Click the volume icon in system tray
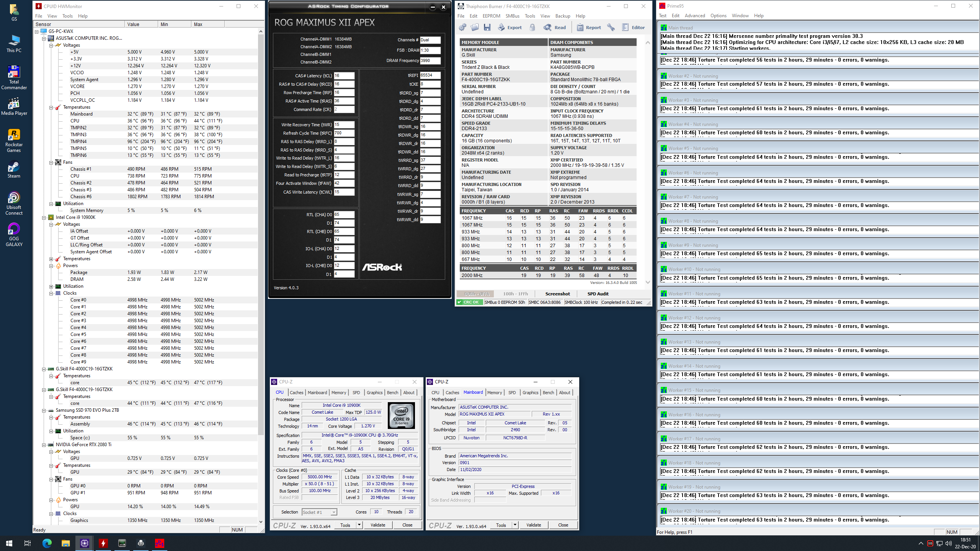 [948, 543]
